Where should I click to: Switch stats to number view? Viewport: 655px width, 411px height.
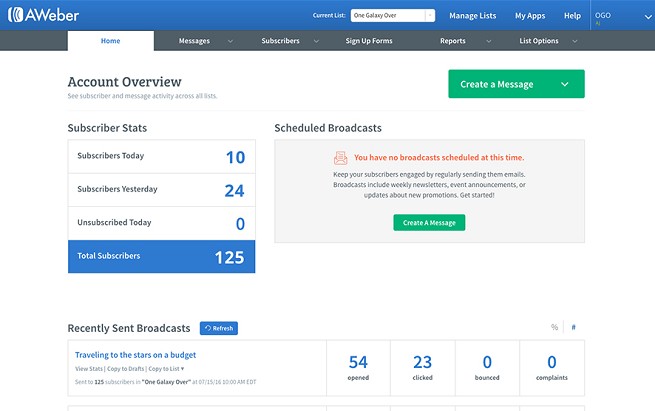[574, 327]
